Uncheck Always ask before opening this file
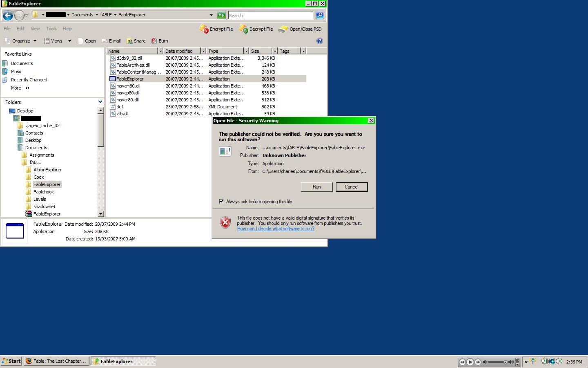588x368 pixels. [221, 202]
